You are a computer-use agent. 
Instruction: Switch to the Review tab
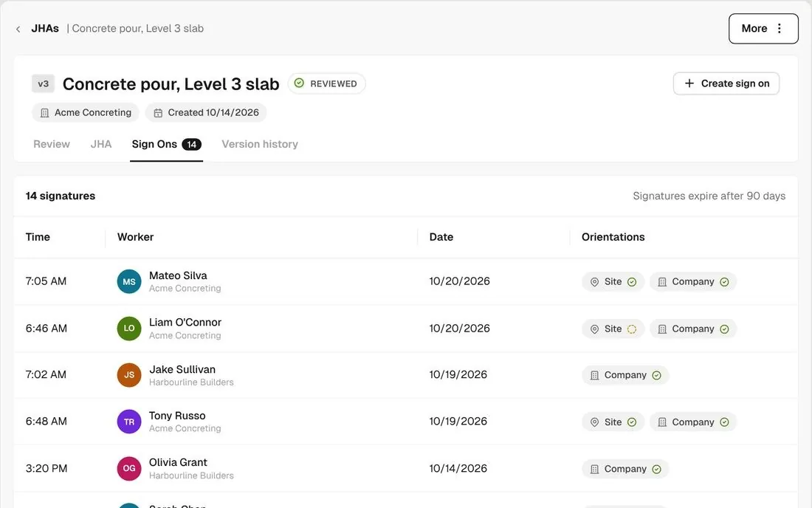[x=51, y=144]
